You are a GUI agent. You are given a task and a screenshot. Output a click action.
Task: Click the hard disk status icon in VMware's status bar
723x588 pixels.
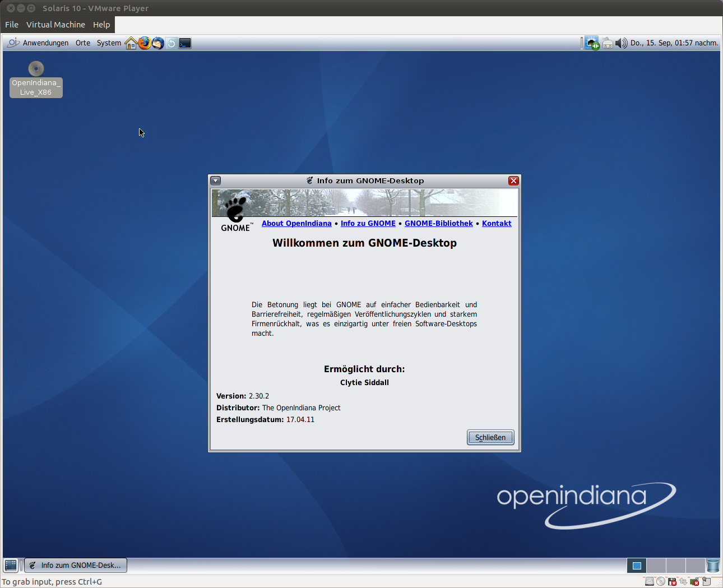649,582
